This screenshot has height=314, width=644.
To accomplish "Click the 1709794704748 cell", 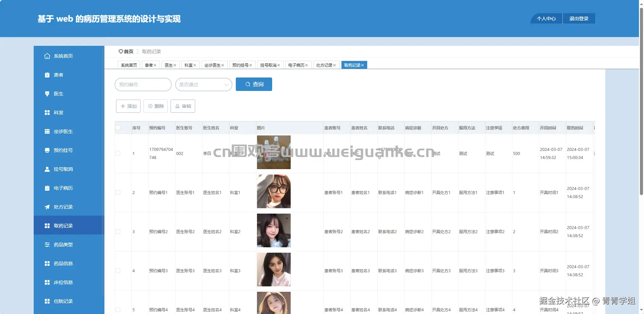I will [x=161, y=153].
